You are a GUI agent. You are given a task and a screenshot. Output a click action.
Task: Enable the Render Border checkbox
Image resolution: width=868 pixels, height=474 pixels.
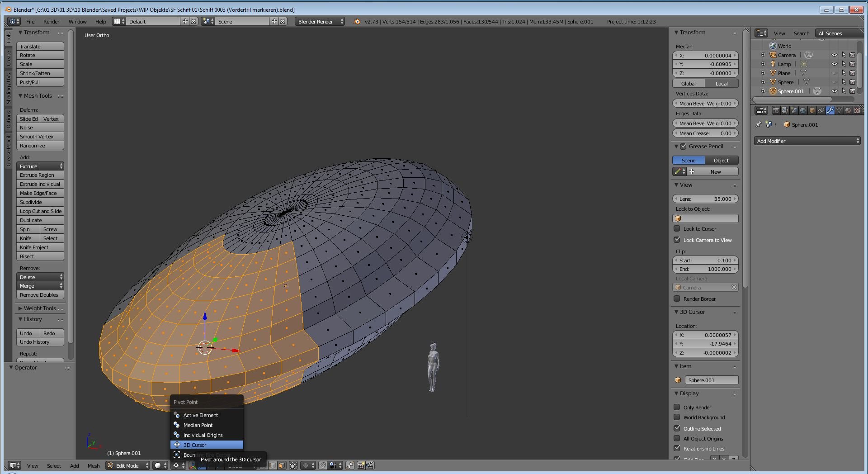click(x=677, y=299)
